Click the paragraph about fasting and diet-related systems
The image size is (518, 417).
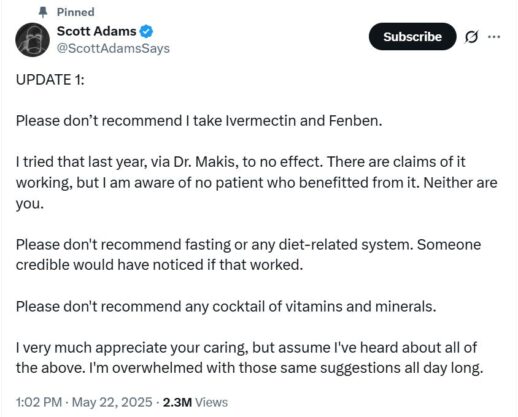tap(248, 255)
